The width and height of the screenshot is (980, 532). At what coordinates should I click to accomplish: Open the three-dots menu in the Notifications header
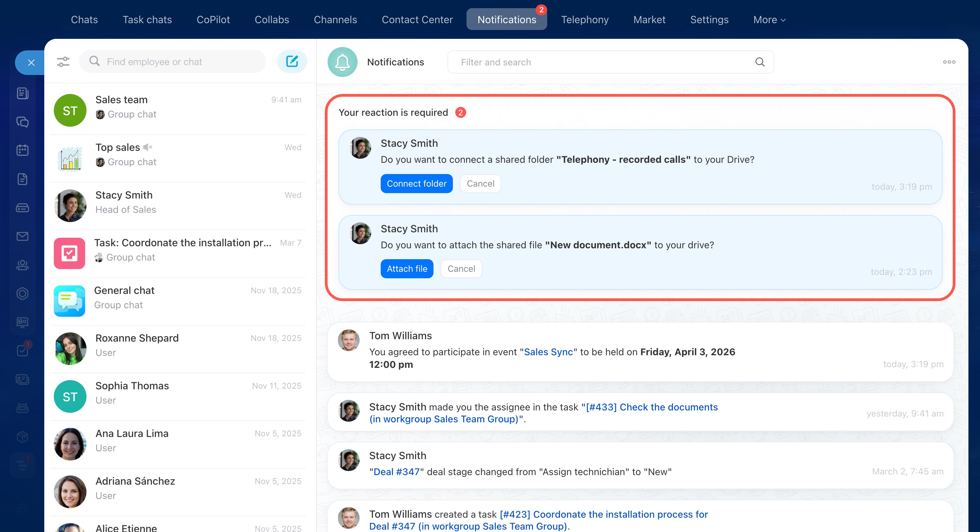[x=949, y=62]
